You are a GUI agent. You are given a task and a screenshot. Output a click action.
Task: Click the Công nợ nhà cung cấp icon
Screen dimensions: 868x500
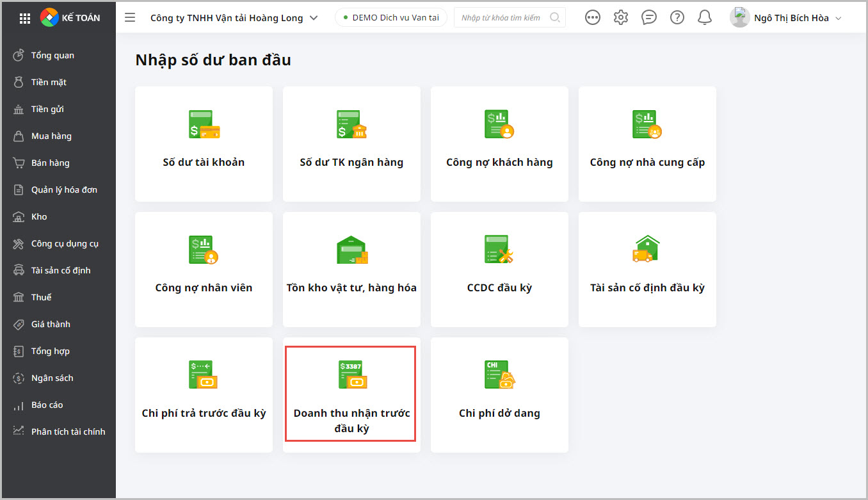coord(647,124)
